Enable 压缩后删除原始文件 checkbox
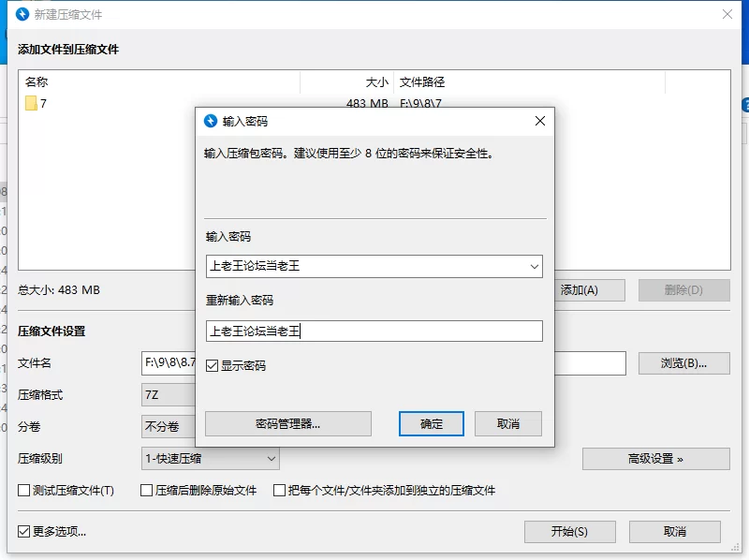Image resolution: width=749 pixels, height=560 pixels. tap(146, 491)
